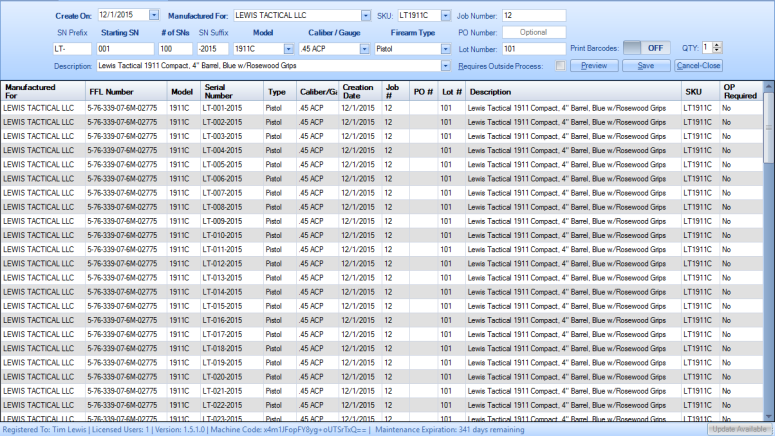Screen dimensions: 775x436
Task: Click the vertical scrollbar up arrow
Action: tap(769, 87)
